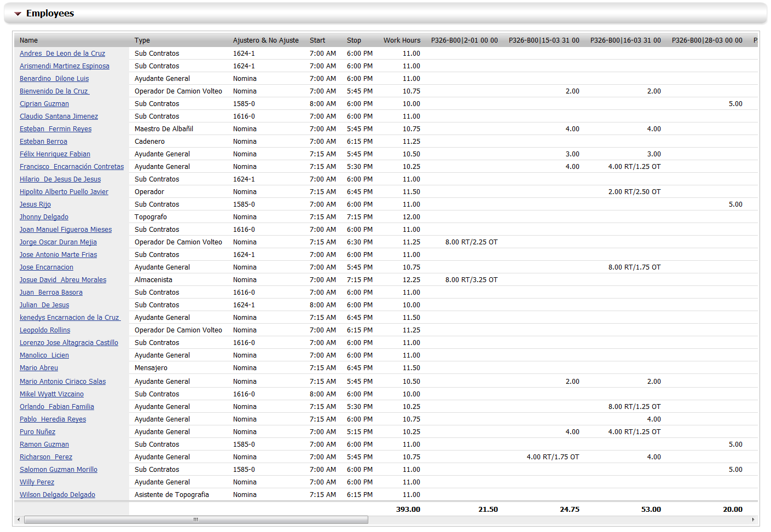Open Hipolito Alberto Puello Javier link
Viewport: 771px width, 532px height.
click(x=64, y=192)
